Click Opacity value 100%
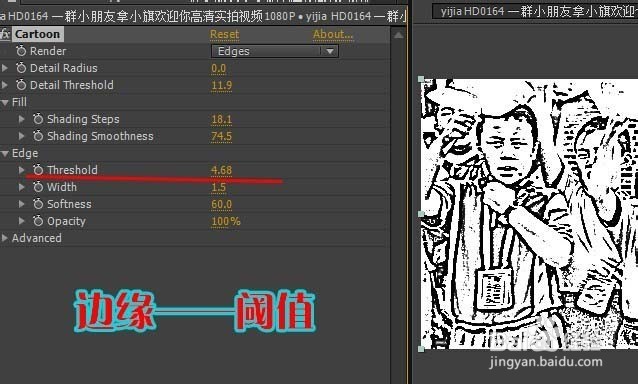Image resolution: width=638 pixels, height=384 pixels. pyautogui.click(x=226, y=222)
